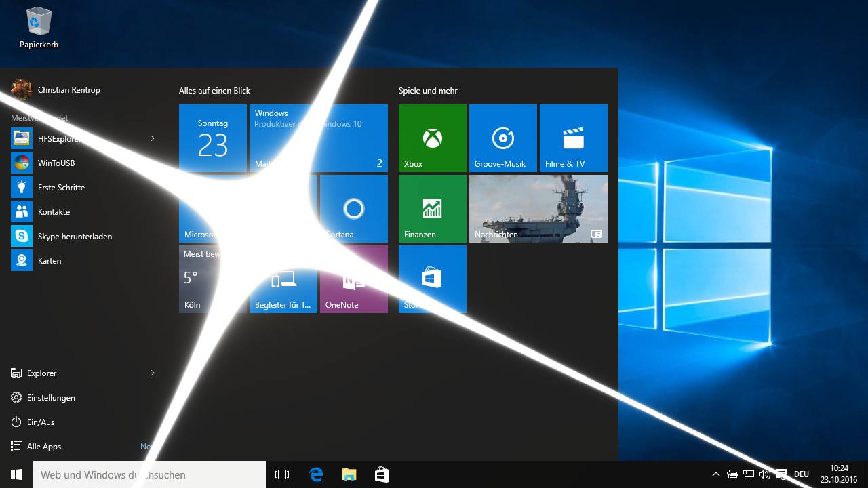Show hidden tray icons chevron
Screen dimensions: 868x488
[x=715, y=474]
